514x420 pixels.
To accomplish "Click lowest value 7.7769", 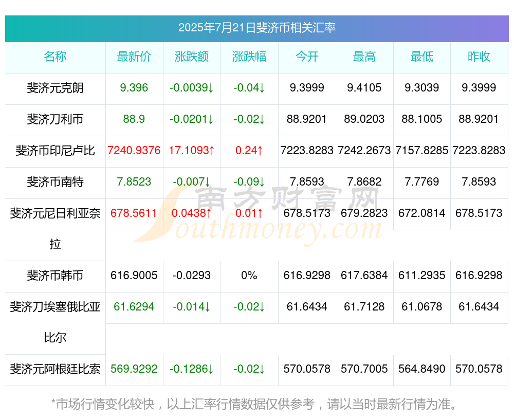I will (x=422, y=181).
